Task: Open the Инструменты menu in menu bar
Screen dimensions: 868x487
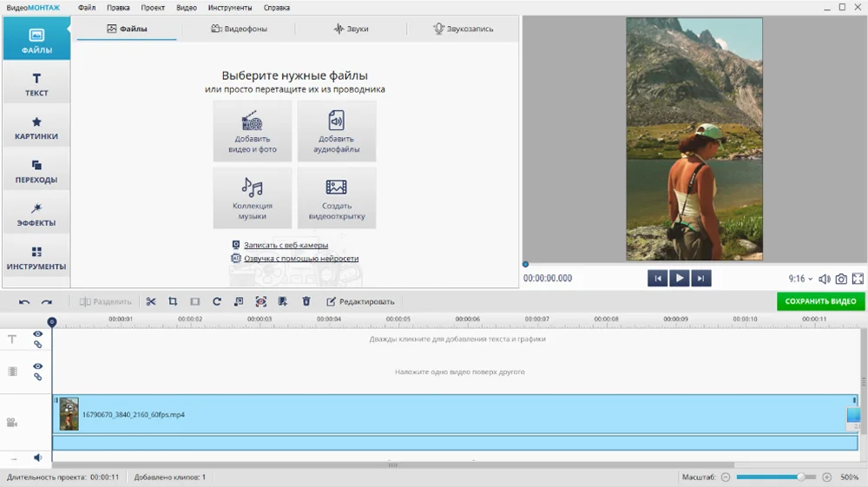Action: [230, 8]
